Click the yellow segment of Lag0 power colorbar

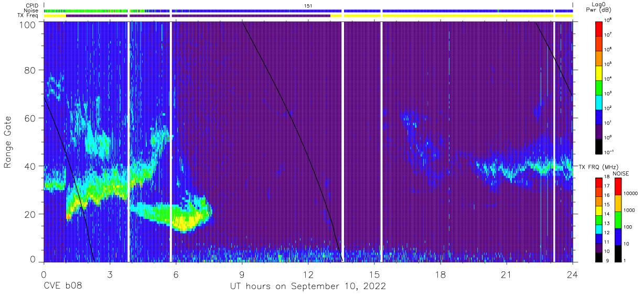[x=599, y=73]
